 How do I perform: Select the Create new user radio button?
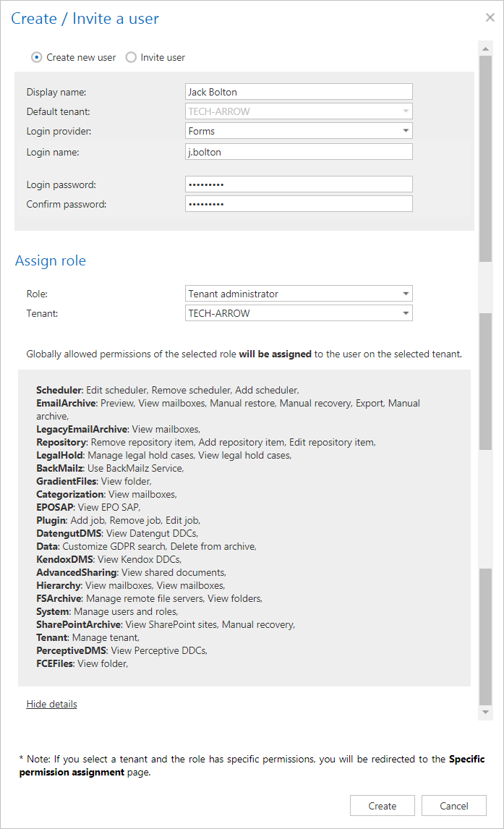pyautogui.click(x=37, y=57)
